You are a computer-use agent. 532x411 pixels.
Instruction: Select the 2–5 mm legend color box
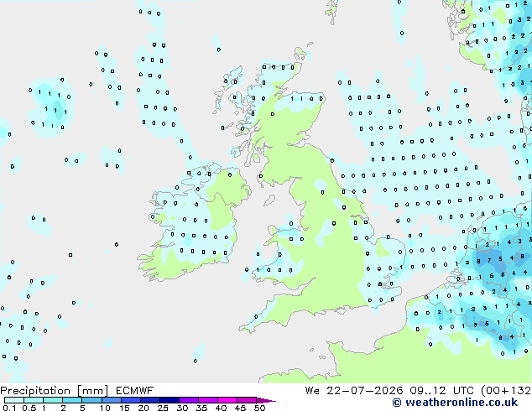pos(72,400)
